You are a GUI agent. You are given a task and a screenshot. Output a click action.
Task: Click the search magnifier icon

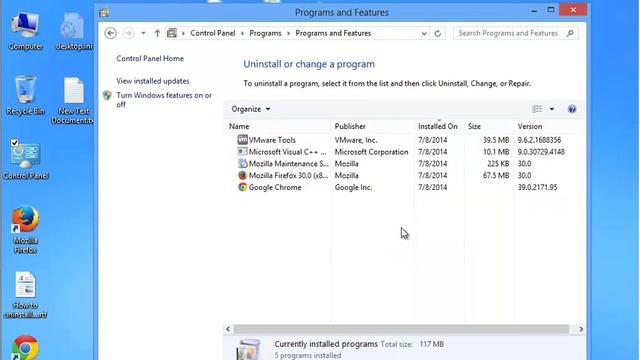pos(570,33)
